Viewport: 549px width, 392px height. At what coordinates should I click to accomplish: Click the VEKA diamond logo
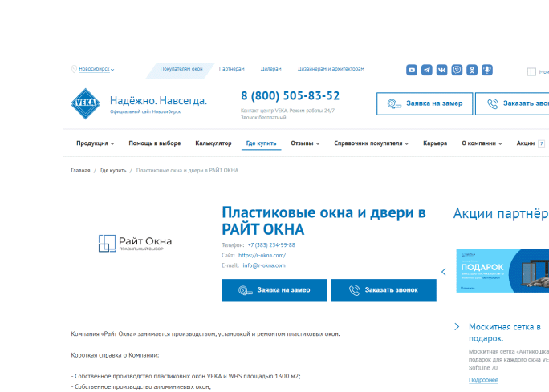click(85, 103)
